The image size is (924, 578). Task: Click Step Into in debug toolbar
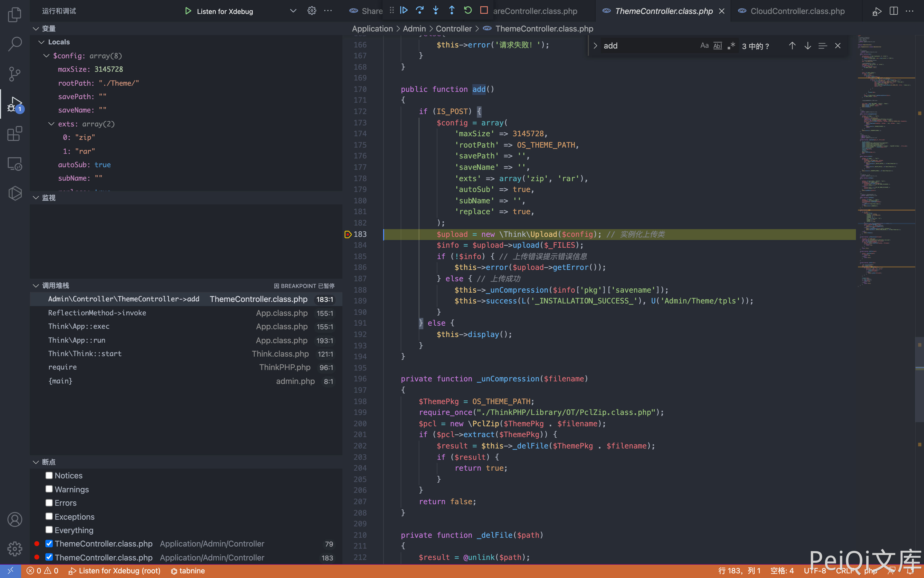[x=436, y=10]
